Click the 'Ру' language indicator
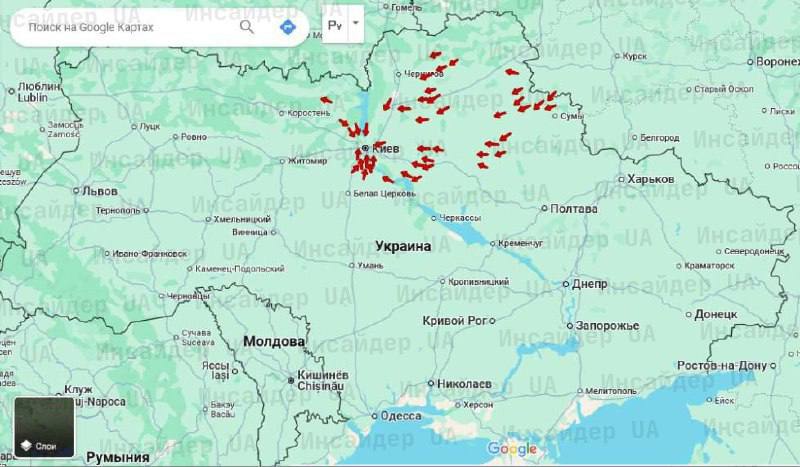The width and height of the screenshot is (800, 467). [x=335, y=25]
